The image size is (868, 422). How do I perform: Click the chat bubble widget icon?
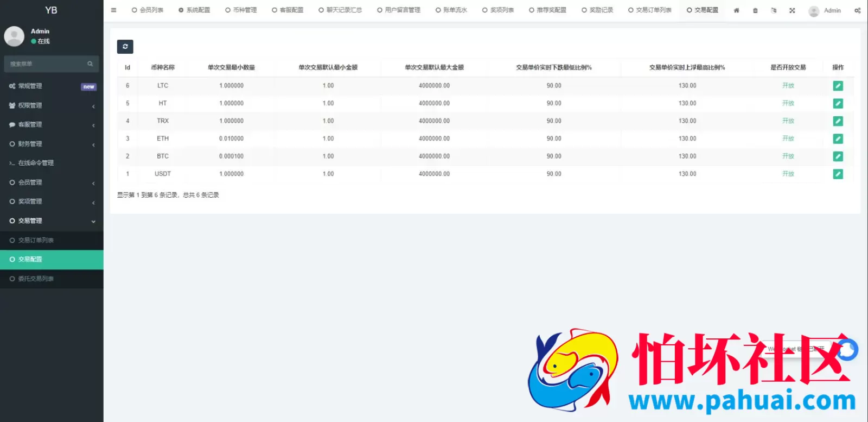847,350
